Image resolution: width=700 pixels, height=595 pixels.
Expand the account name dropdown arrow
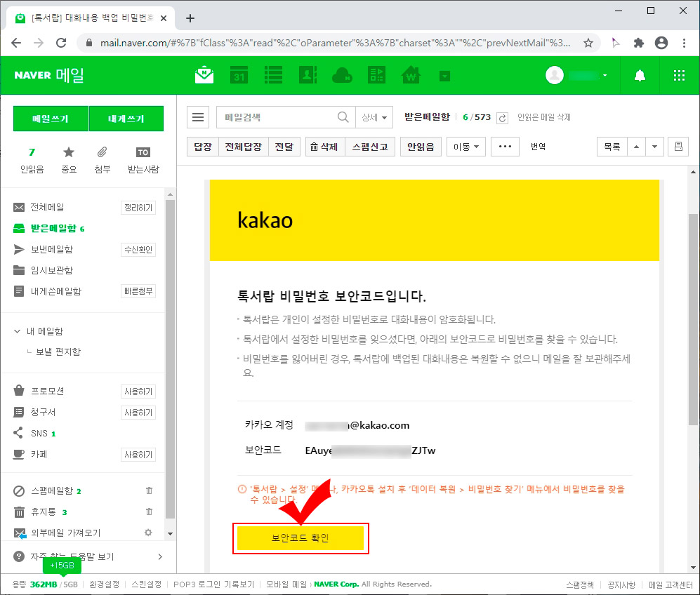605,75
